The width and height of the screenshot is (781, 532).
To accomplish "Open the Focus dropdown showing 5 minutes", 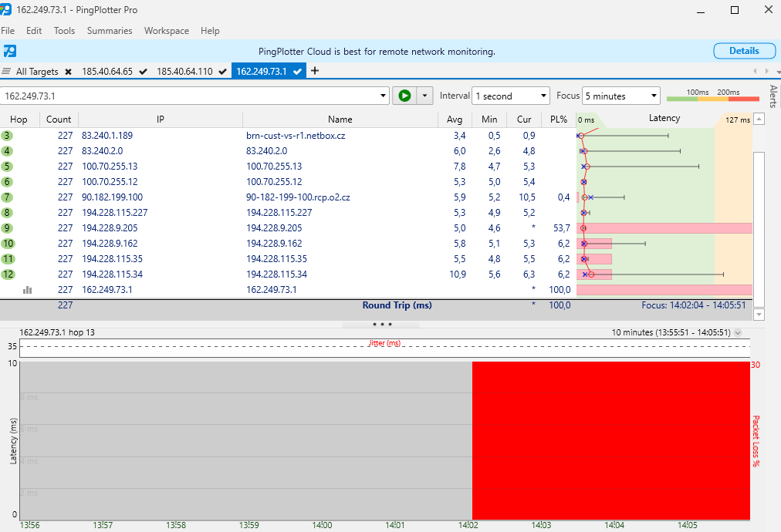I will pyautogui.click(x=621, y=96).
